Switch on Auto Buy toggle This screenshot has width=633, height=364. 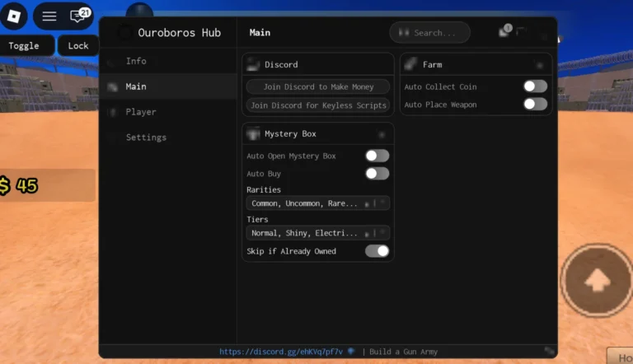pyautogui.click(x=377, y=174)
